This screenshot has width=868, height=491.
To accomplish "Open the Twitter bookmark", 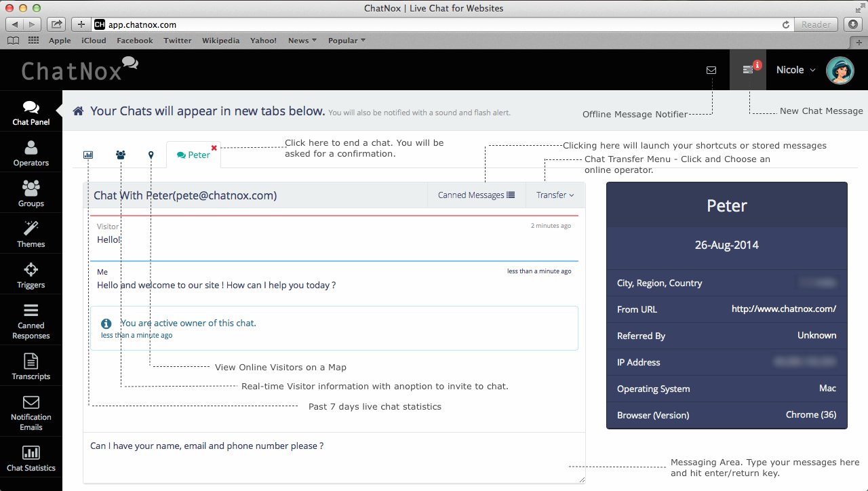I will (x=178, y=41).
